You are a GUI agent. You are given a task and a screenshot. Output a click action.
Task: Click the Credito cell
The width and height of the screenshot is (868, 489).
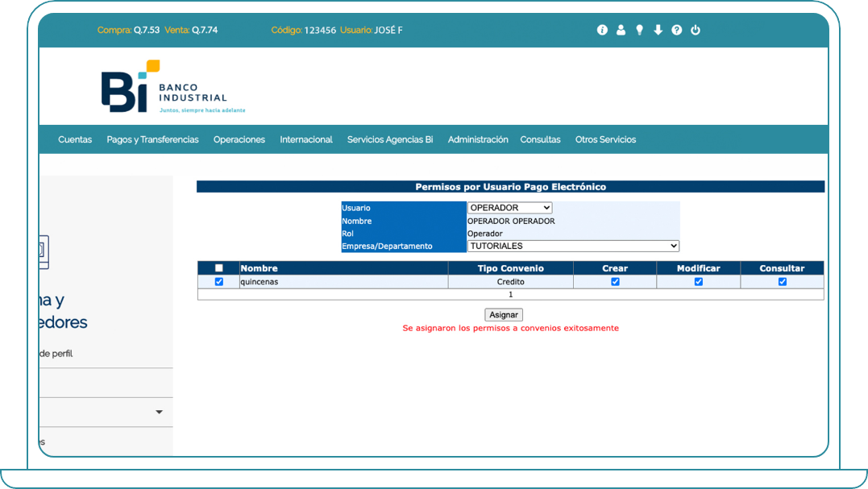click(x=510, y=282)
